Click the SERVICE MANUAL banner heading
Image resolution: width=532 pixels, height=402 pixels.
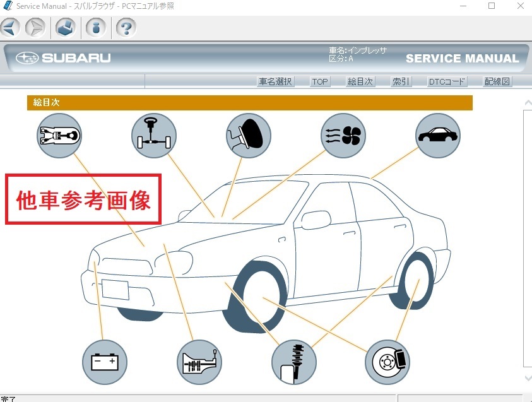(x=463, y=58)
